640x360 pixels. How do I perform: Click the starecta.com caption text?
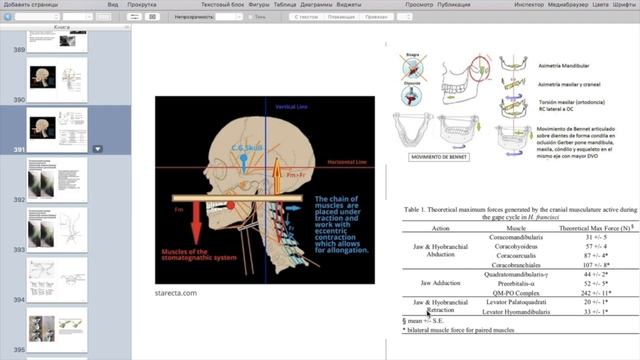pyautogui.click(x=176, y=293)
